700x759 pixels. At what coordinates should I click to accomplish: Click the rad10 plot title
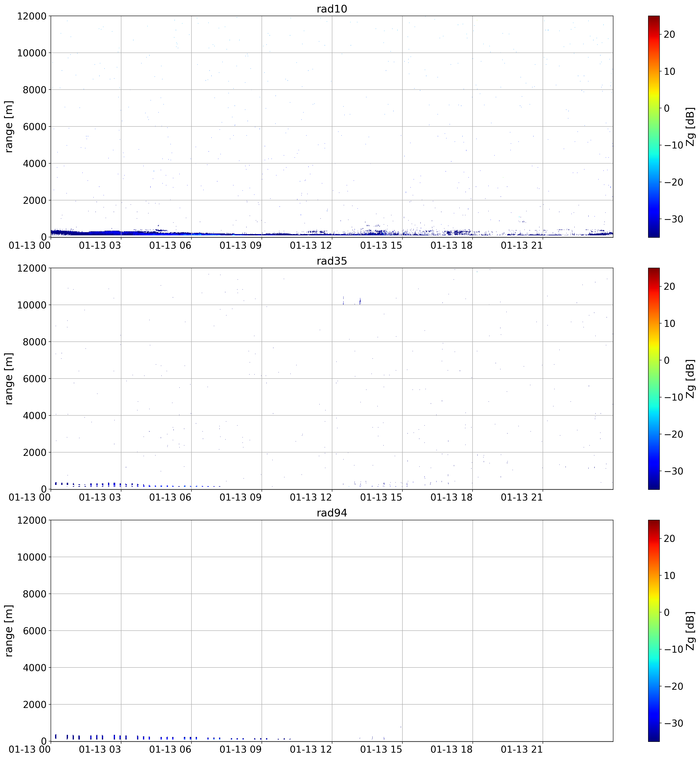click(332, 9)
